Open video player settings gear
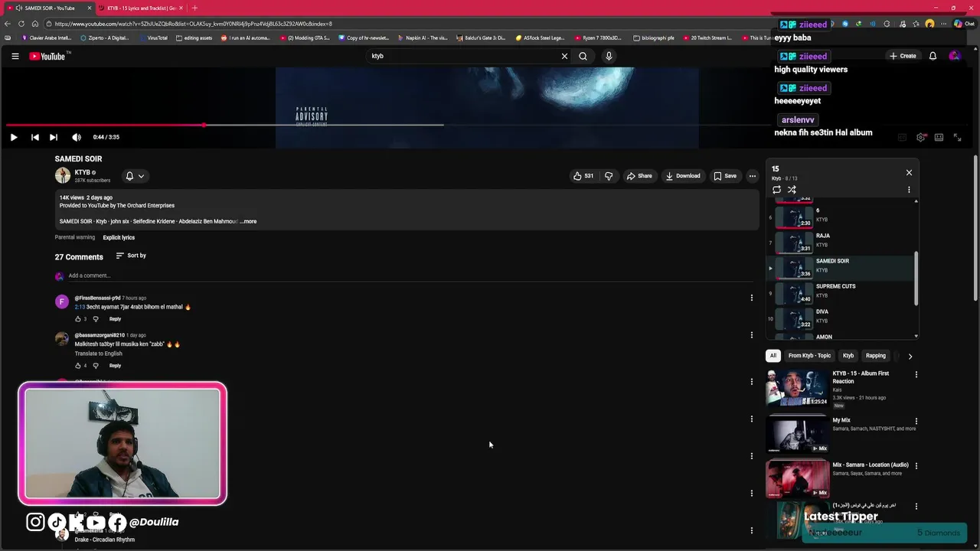Screen dimensions: 980x551 [920, 137]
